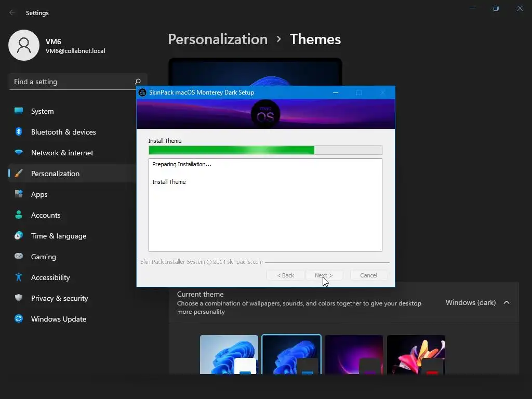Screen dimensions: 532x399
Task: Click the Current theme heading text
Action: [200, 294]
